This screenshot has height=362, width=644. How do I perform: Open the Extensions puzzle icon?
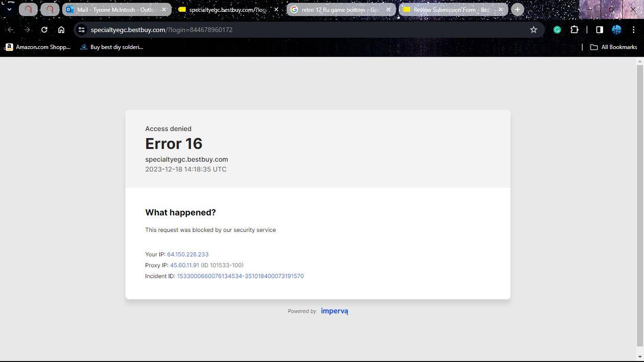click(x=574, y=30)
